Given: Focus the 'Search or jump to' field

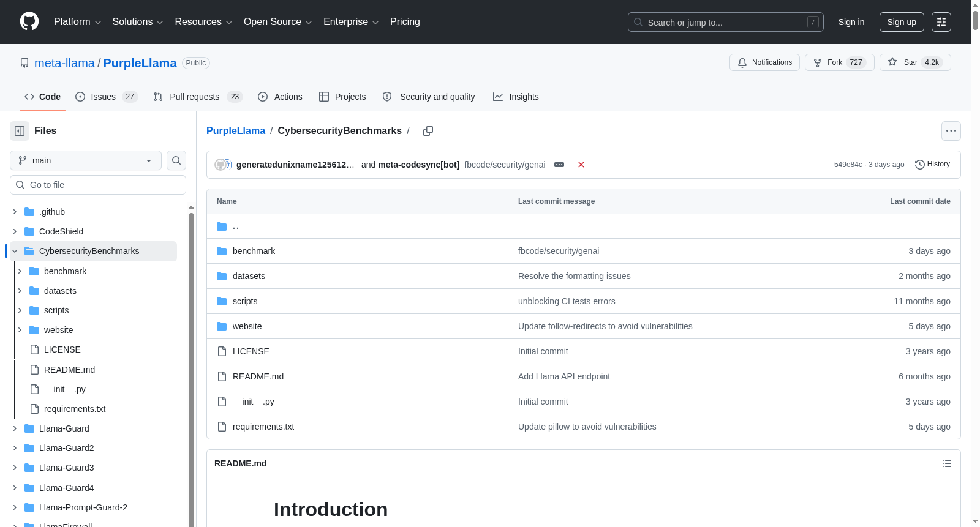Looking at the screenshot, I should click(x=726, y=22).
